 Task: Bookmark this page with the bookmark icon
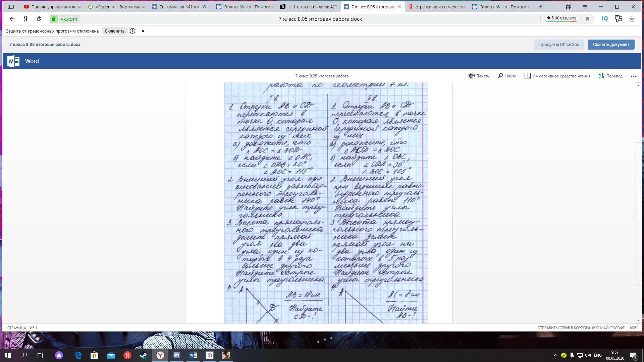588,19
